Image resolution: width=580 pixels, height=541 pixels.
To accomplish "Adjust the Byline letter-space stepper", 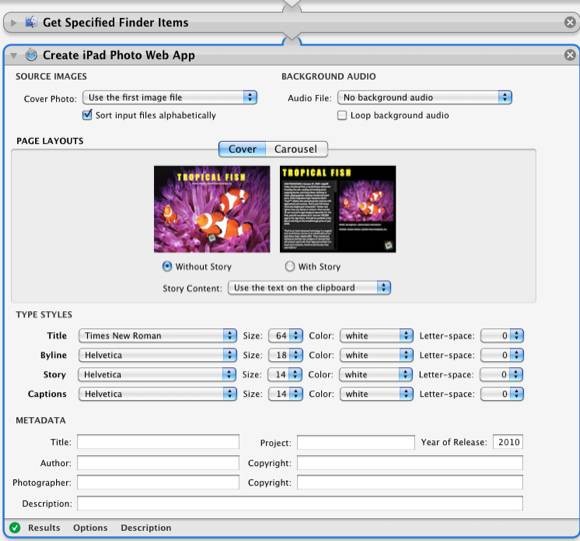I will click(x=517, y=355).
